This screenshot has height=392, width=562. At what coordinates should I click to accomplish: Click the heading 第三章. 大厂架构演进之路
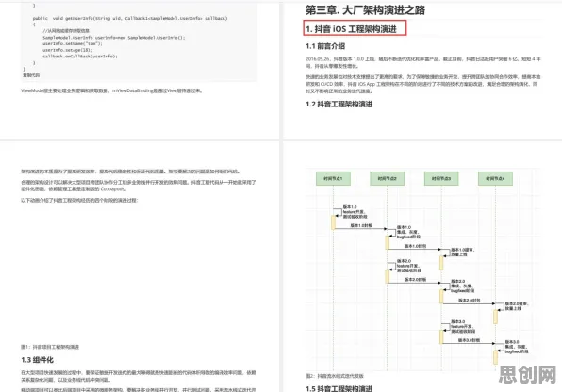coord(365,10)
